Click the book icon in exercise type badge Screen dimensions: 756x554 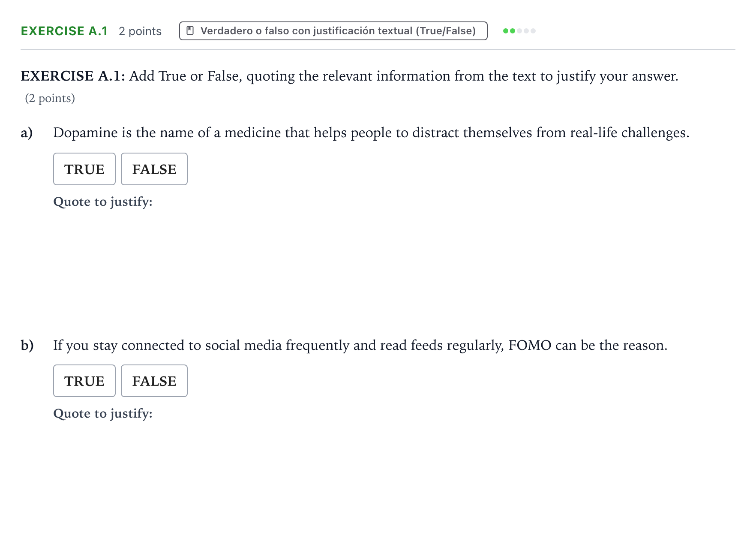point(190,30)
